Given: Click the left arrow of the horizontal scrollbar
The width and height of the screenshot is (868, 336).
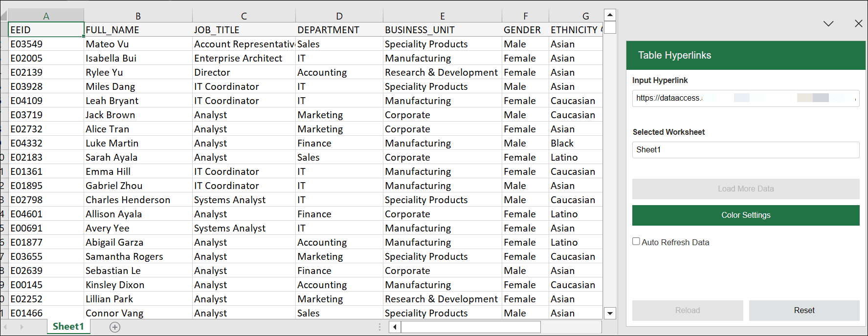Looking at the screenshot, I should tap(394, 327).
